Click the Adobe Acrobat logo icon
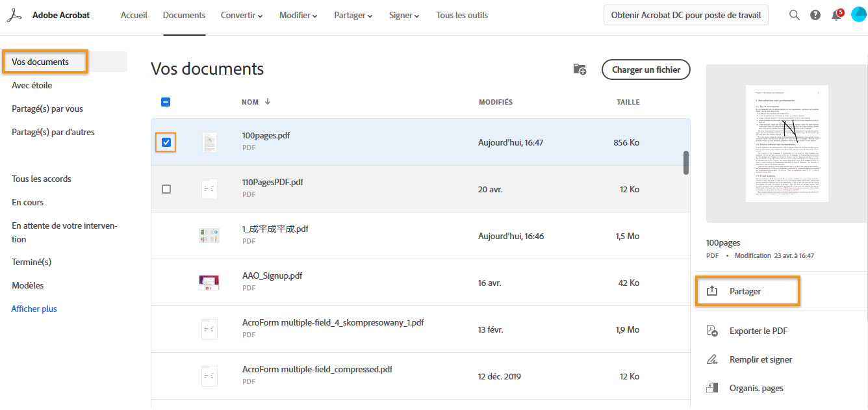The width and height of the screenshot is (868, 410). 15,15
